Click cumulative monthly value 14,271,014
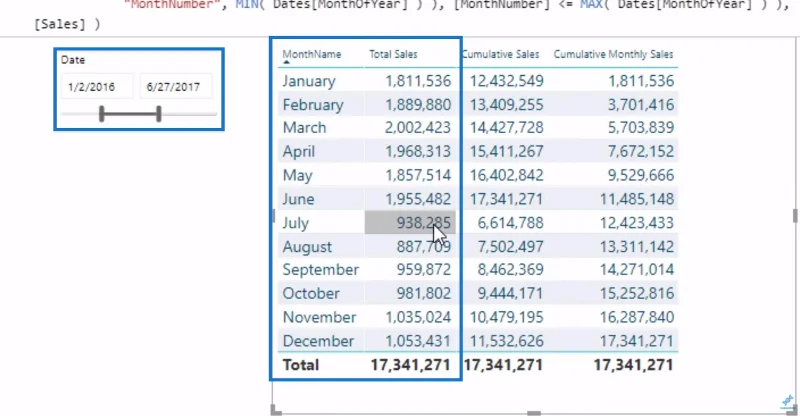 (637, 270)
